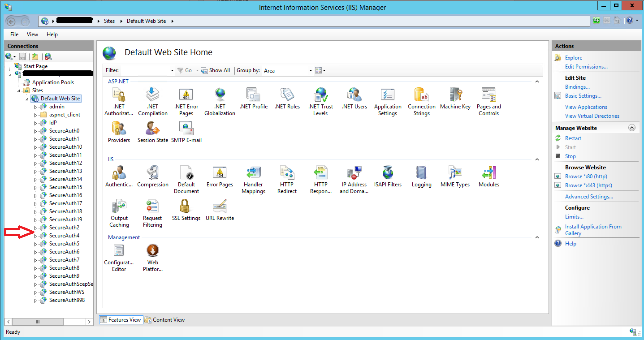This screenshot has width=644, height=340.
Task: Collapse the IIS group section
Action: coord(537,159)
